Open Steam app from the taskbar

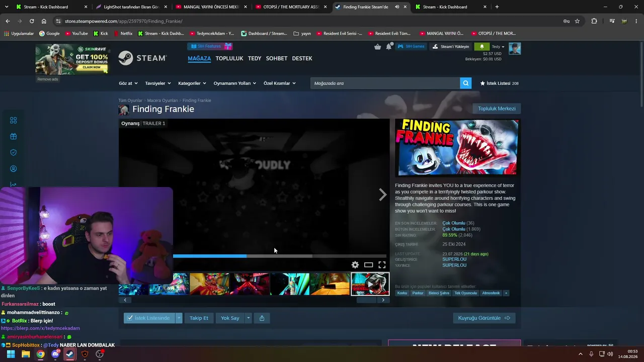tap(70, 354)
